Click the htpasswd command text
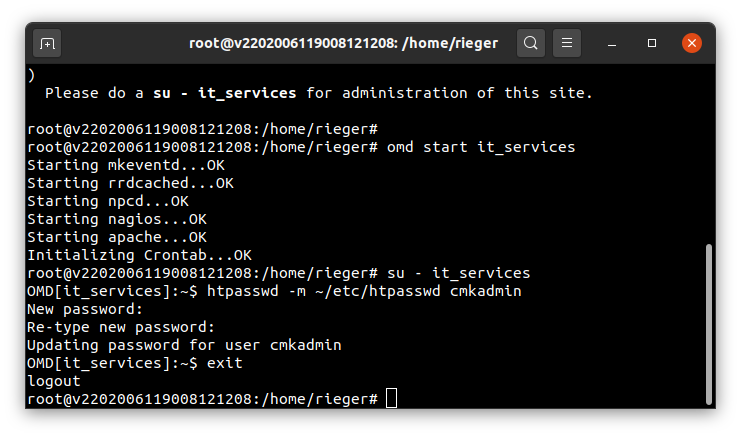This screenshot has height=437, width=741. pos(364,291)
